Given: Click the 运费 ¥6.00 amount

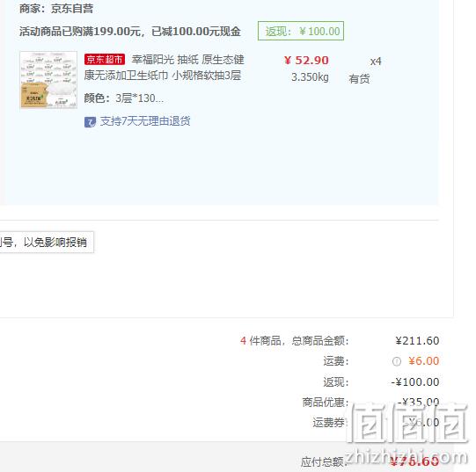Looking at the screenshot, I should coord(423,361).
